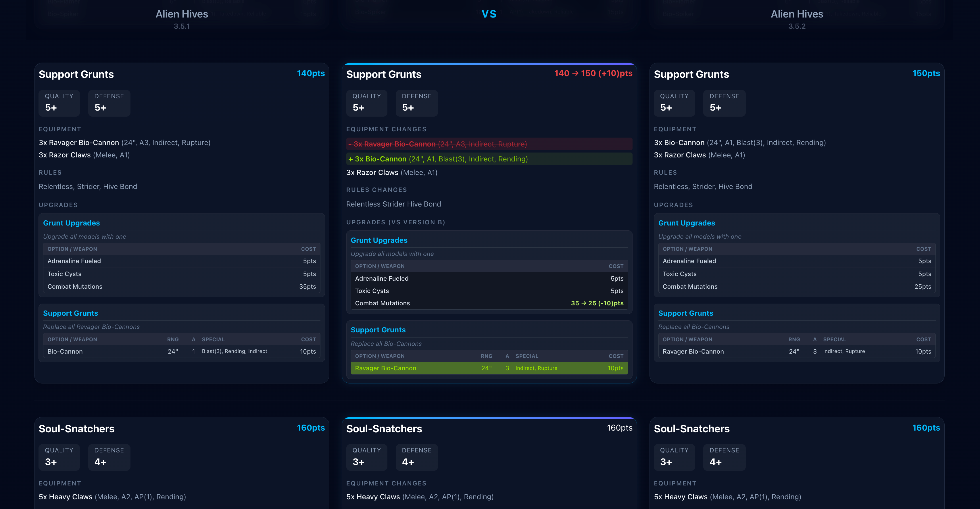Click 'Upgrade all models with one' in the comparison card
The height and width of the screenshot is (509, 980).
[x=392, y=254]
